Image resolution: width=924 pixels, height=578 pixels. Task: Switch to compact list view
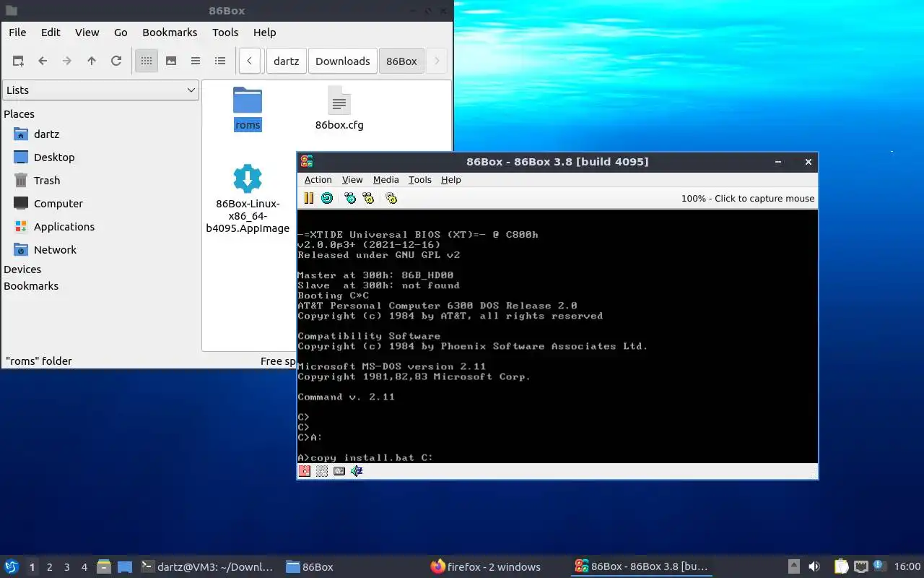[x=196, y=61]
